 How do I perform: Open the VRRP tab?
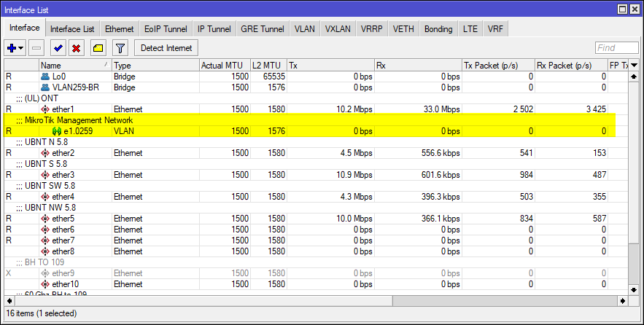372,29
